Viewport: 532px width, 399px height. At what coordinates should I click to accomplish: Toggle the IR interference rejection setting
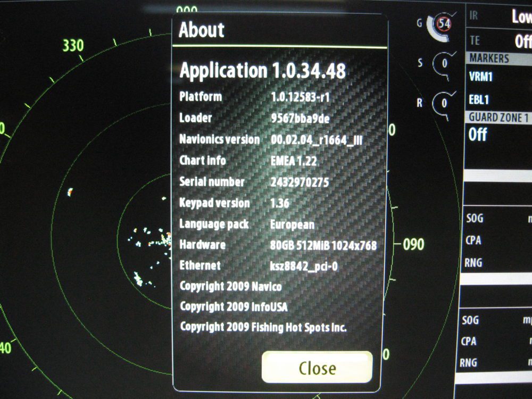point(498,15)
